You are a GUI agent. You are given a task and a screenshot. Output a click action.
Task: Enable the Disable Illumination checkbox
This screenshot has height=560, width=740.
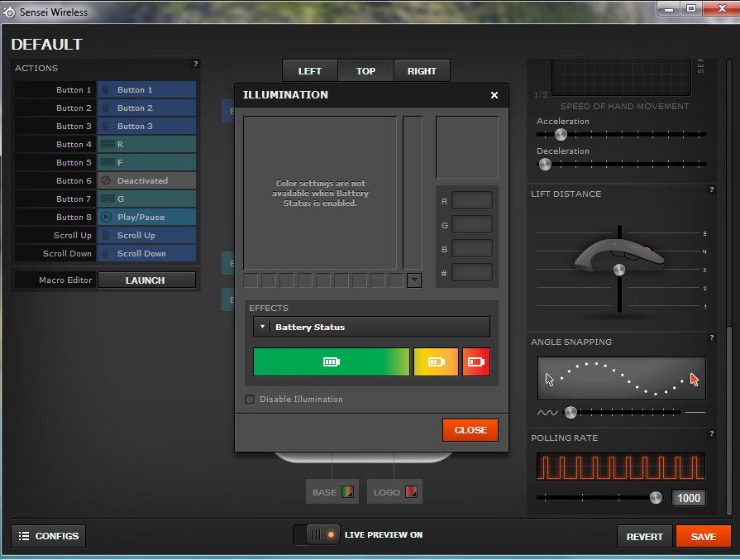(x=250, y=400)
